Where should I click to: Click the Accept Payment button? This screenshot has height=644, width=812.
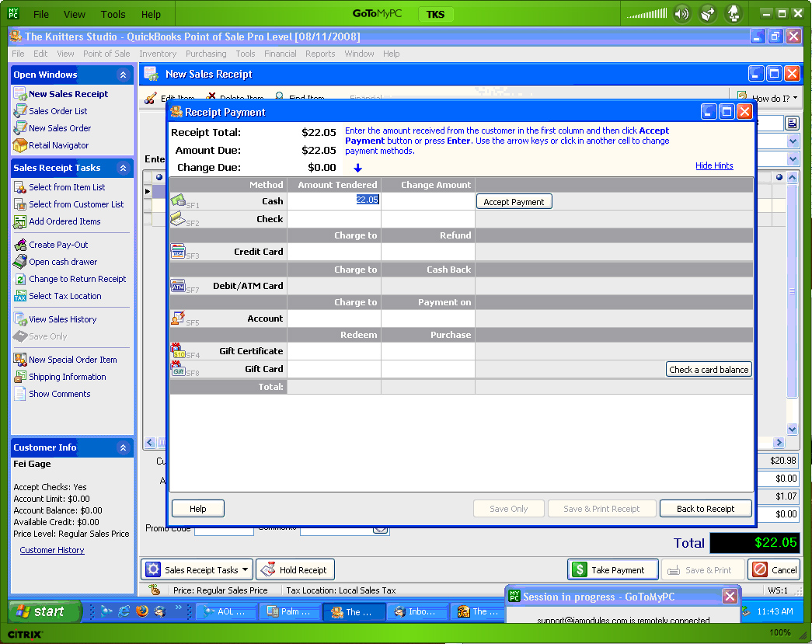(x=514, y=202)
